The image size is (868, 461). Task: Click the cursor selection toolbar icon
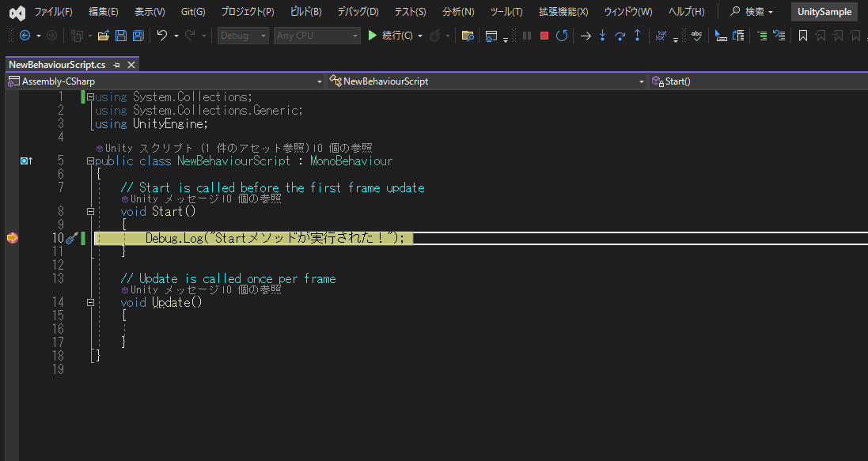coord(720,36)
